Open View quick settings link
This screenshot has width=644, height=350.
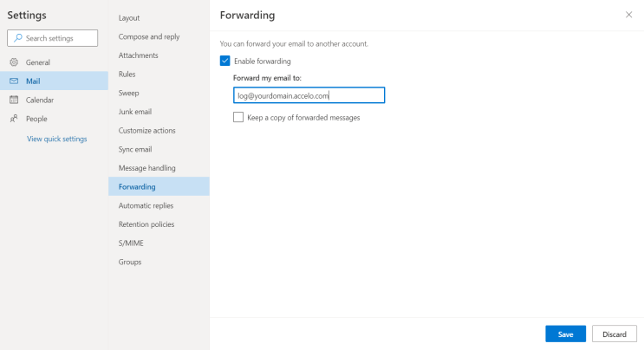56,139
